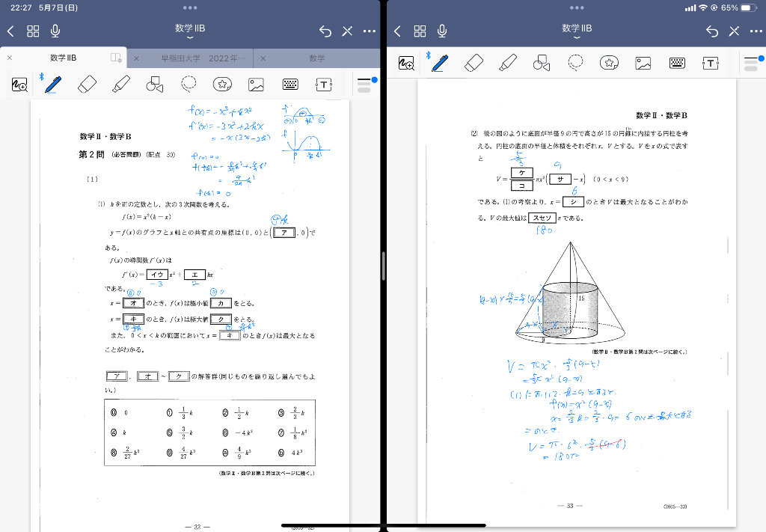This screenshot has width=766, height=532.
Task: Open the three-dot more menu in left pane
Action: (x=370, y=31)
